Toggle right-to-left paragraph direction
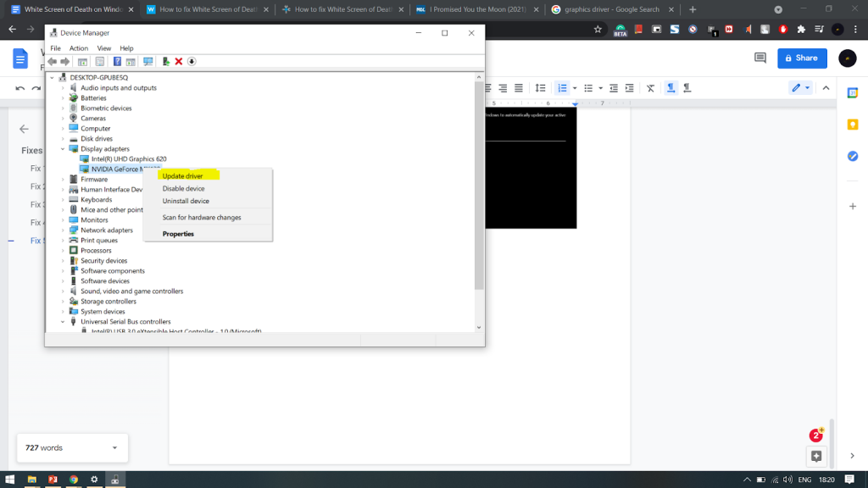 pos(687,88)
